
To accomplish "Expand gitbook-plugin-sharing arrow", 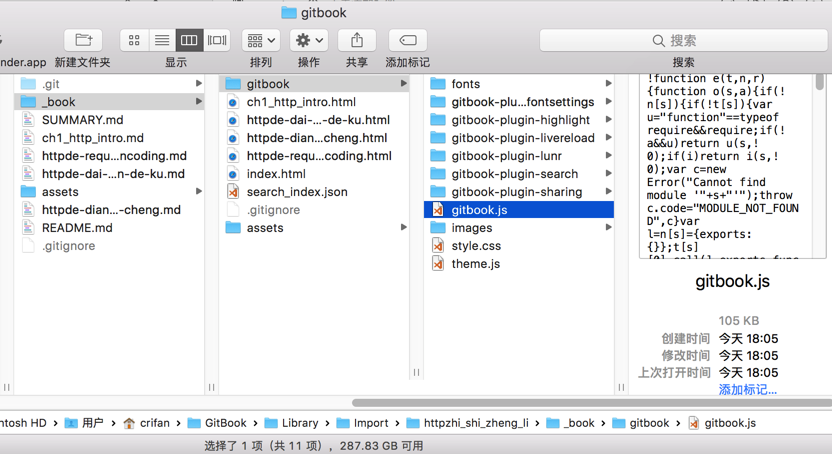I will [609, 191].
